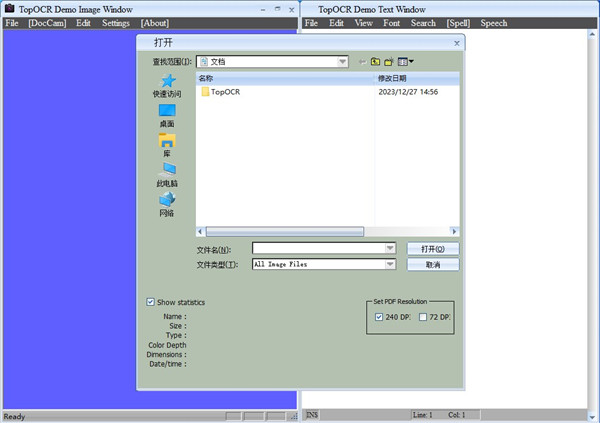Enable the 72 DPI checkbox

click(x=423, y=317)
